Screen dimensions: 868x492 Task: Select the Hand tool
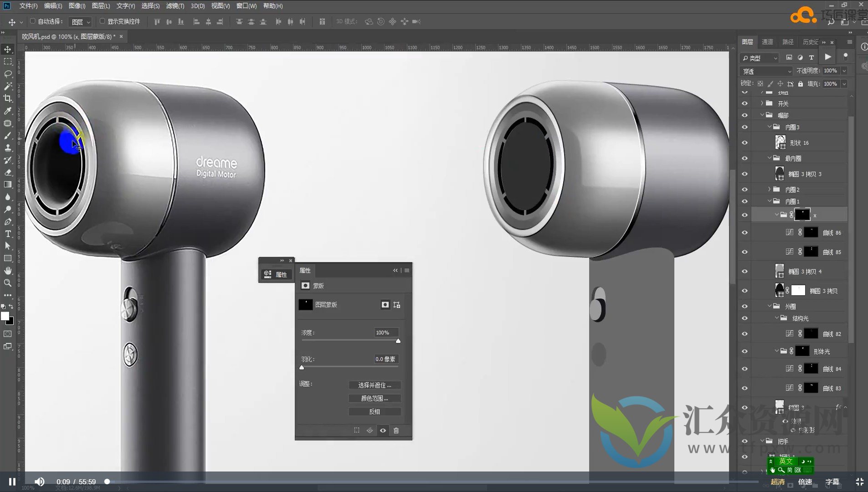coord(8,271)
